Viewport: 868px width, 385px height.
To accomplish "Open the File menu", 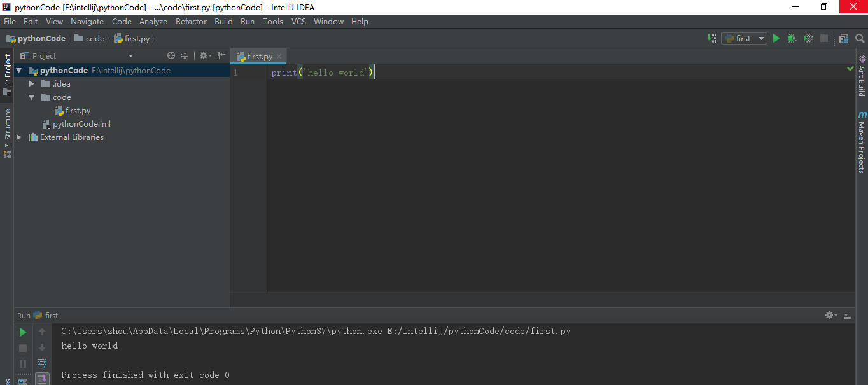I will 10,21.
